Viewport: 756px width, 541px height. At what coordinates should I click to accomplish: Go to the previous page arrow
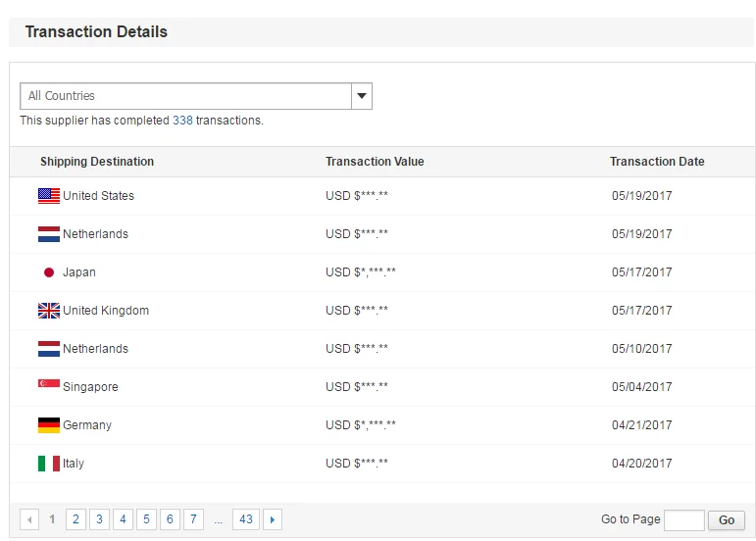tap(29, 519)
